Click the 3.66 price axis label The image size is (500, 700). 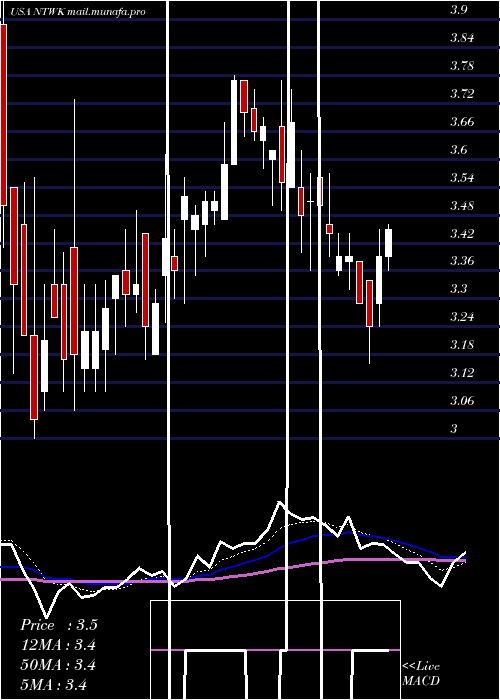click(x=462, y=121)
